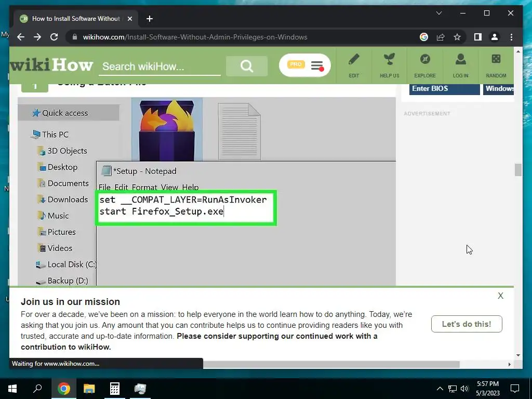Open Chrome three-dot menu
This screenshot has height=399, width=532.
pos(511,37)
